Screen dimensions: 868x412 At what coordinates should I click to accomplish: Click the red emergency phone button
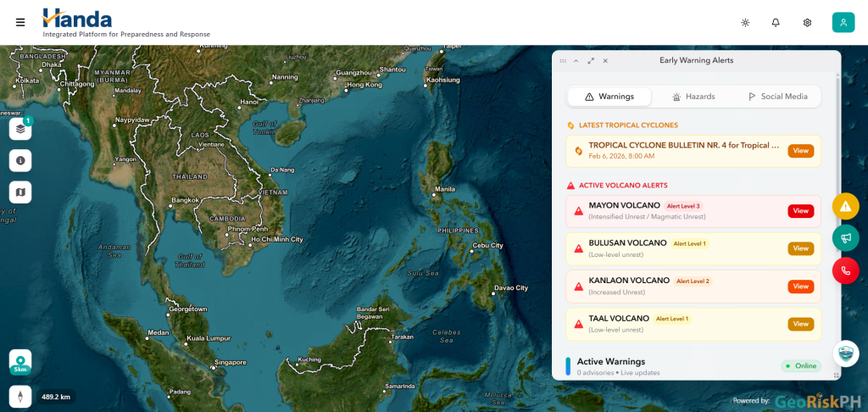(845, 270)
